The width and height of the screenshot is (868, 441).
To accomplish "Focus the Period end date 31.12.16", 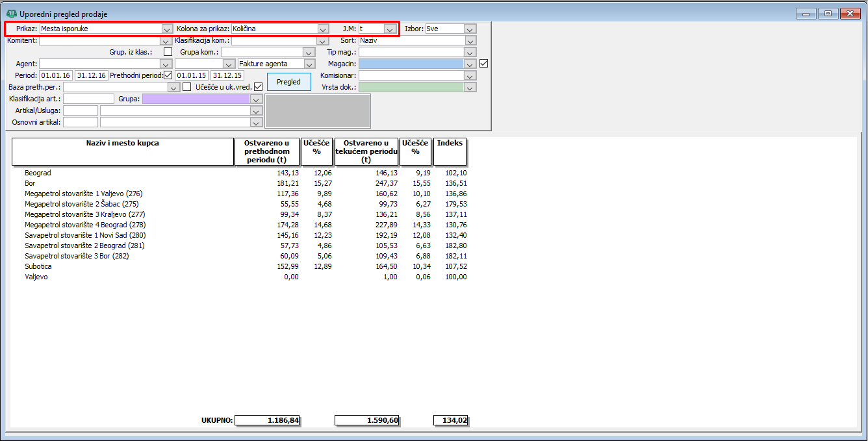I will [x=91, y=75].
